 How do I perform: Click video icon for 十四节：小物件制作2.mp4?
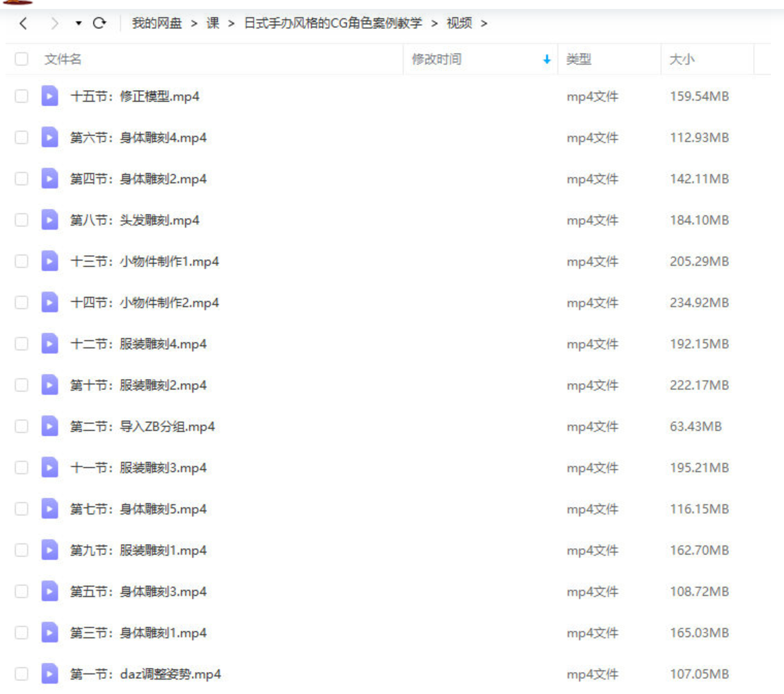(50, 303)
